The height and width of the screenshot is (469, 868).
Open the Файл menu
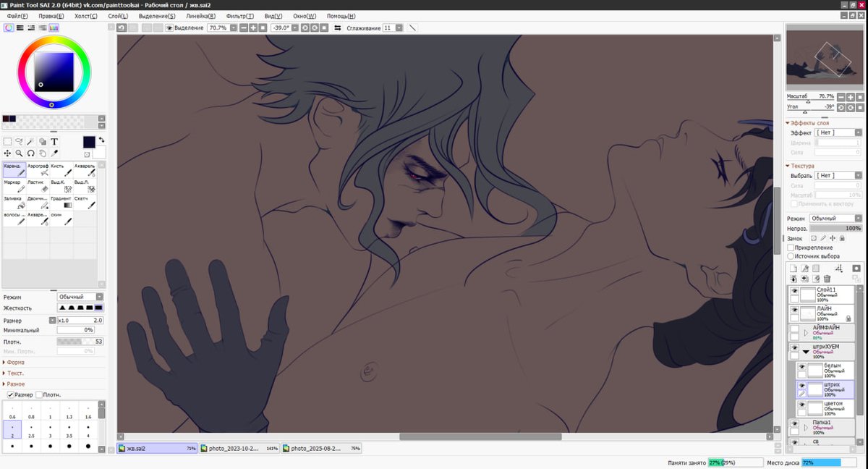click(17, 16)
